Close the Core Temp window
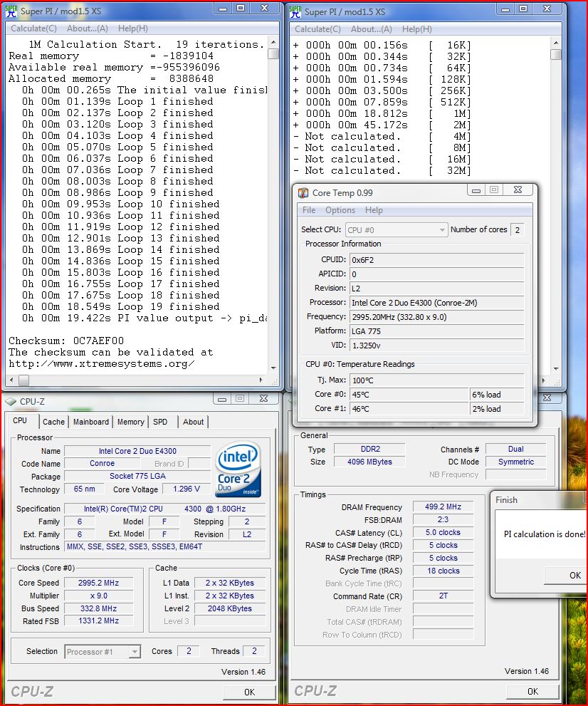 coord(518,190)
